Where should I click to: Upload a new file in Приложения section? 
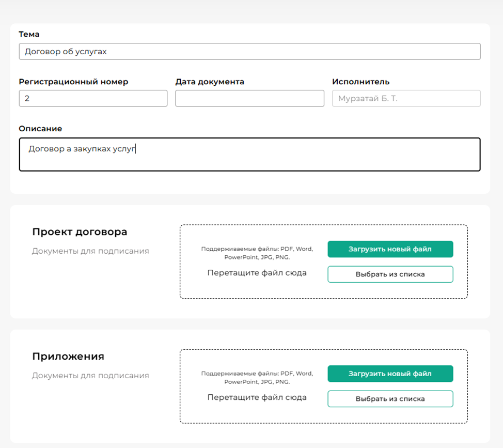coord(390,374)
